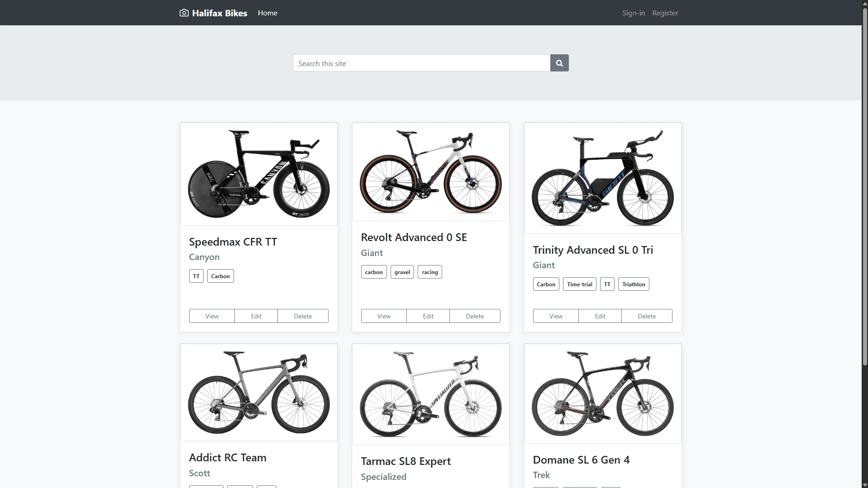This screenshot has height=488, width=868.
Task: Click the scrollbar down arrow
Action: [864, 484]
